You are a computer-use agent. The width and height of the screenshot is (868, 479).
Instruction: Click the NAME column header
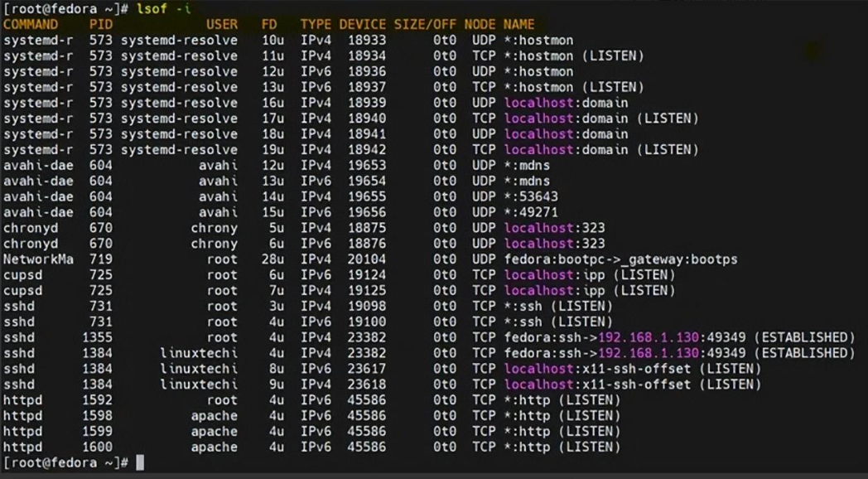(x=518, y=24)
